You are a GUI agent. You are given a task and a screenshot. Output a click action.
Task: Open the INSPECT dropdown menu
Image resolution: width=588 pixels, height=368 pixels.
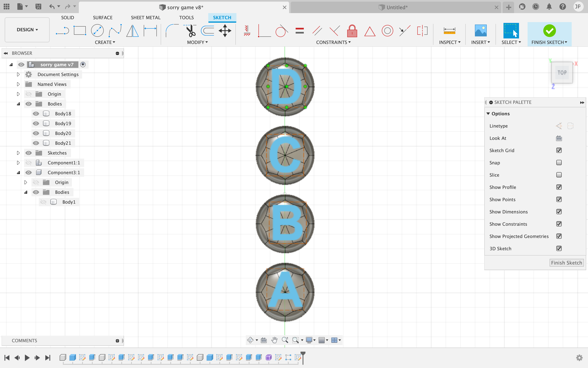point(450,42)
